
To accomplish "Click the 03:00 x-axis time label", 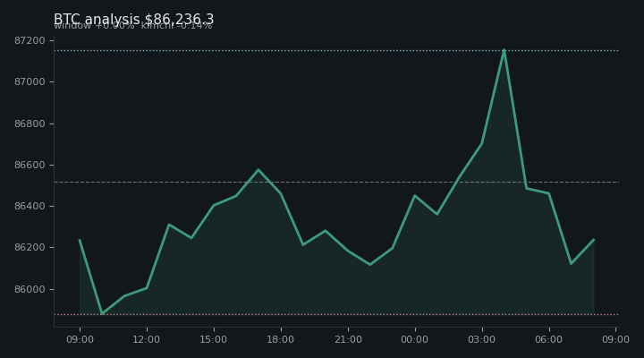I will click(482, 339).
